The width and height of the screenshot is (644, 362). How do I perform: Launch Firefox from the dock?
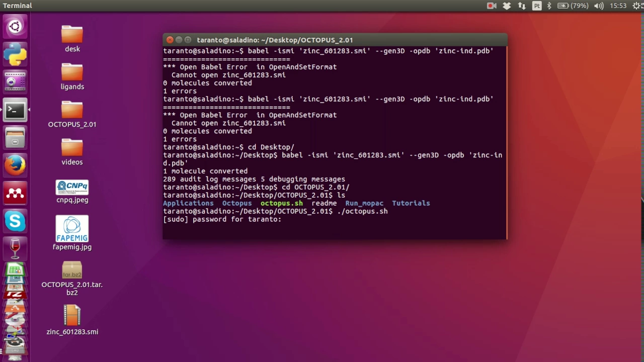pyautogui.click(x=15, y=165)
